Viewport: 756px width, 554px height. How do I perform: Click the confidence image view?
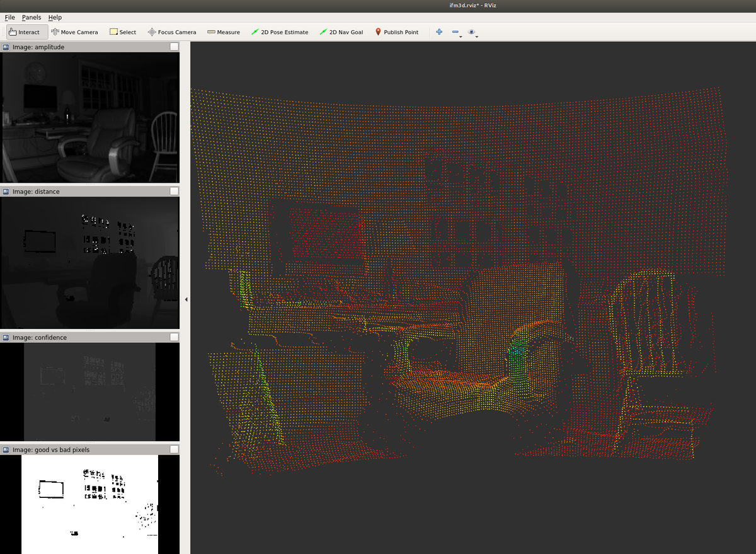90,392
